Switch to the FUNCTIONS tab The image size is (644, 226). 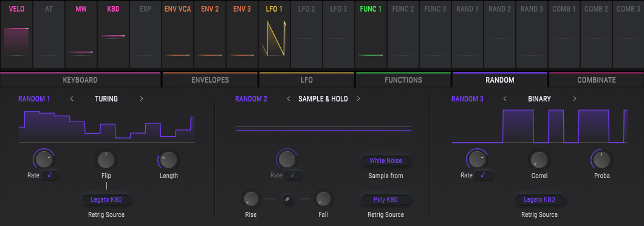coord(403,80)
